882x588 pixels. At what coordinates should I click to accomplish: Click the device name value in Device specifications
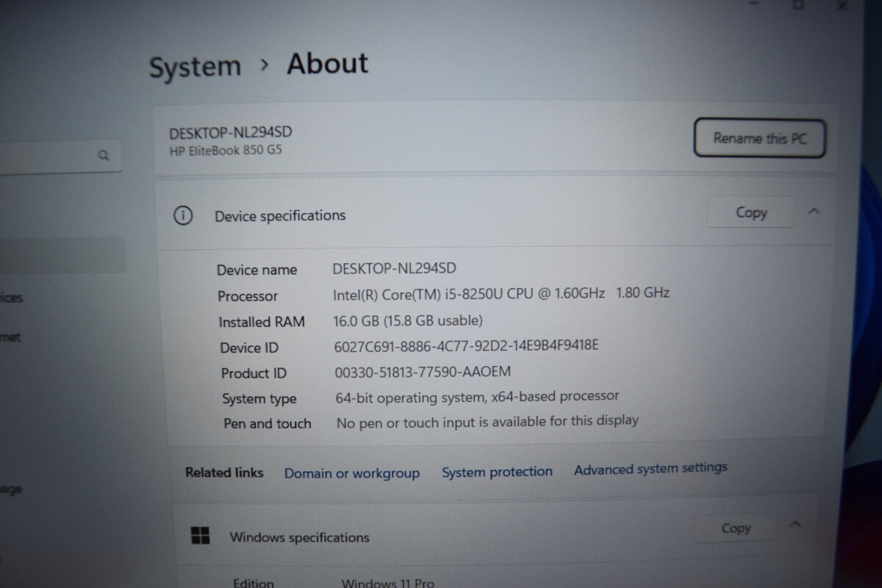[x=394, y=268]
